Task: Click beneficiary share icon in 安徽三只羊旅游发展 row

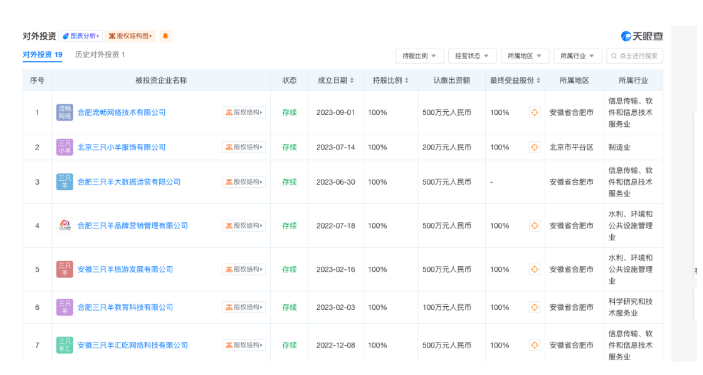Action: [x=534, y=270]
